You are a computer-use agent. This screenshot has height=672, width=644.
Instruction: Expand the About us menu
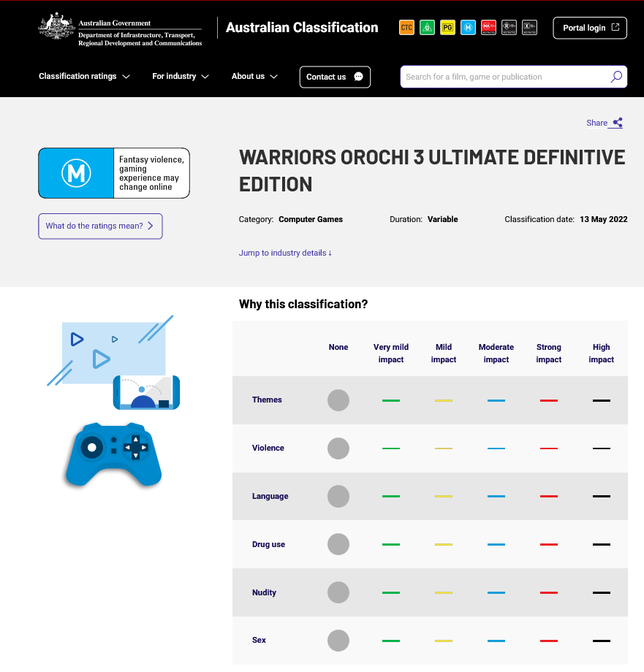(254, 76)
